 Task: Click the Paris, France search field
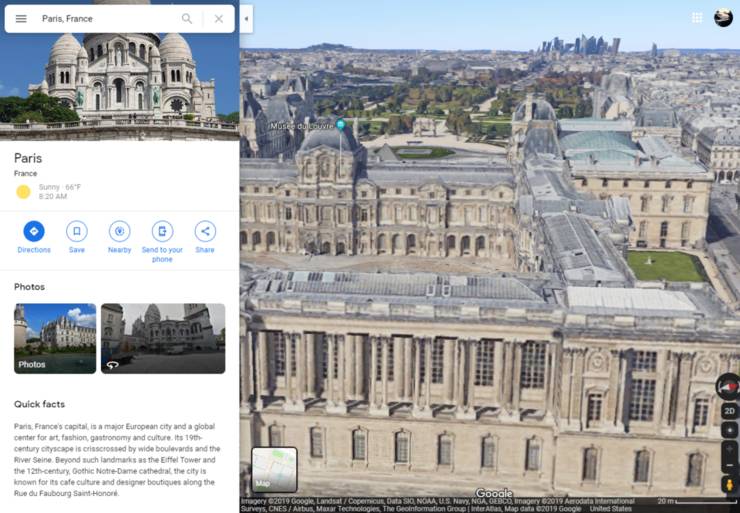pyautogui.click(x=105, y=19)
